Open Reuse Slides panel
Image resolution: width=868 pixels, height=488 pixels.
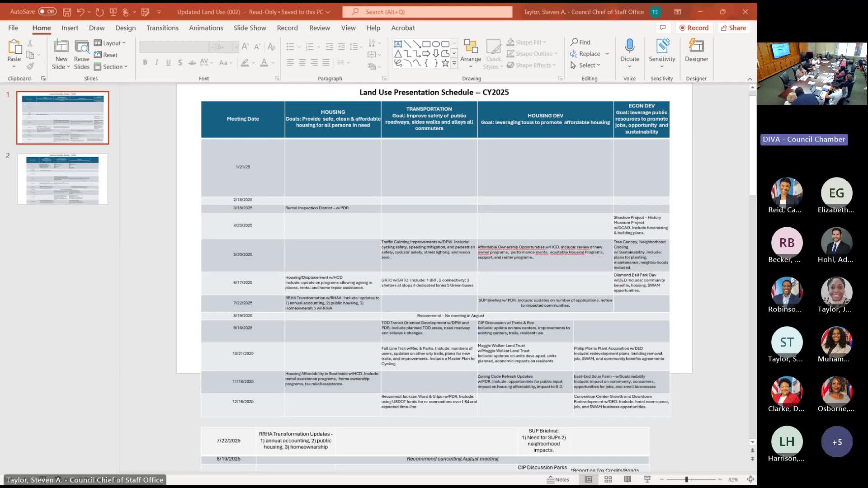click(82, 47)
